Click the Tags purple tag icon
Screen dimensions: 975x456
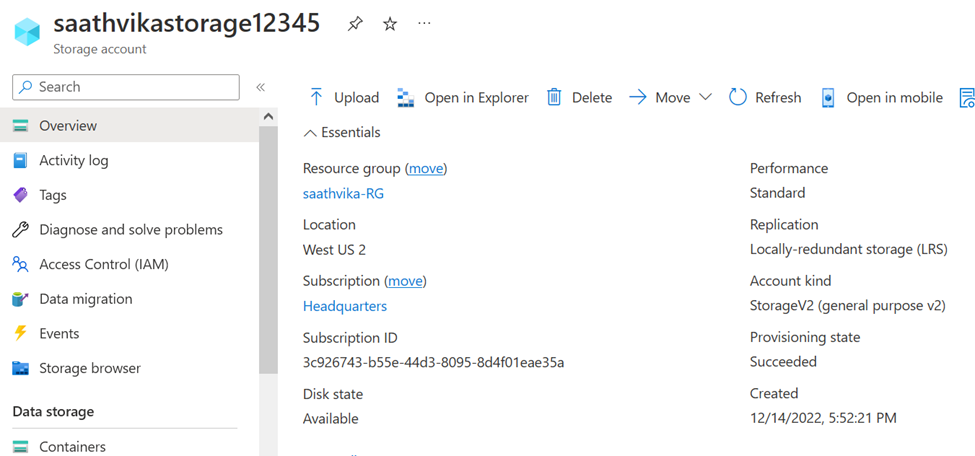click(x=21, y=195)
